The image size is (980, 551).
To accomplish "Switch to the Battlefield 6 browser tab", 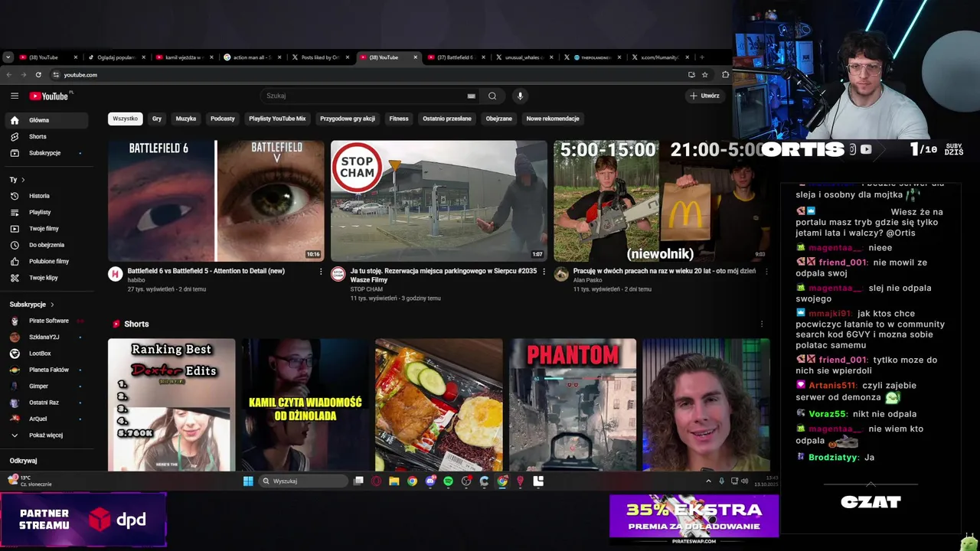I will pos(456,57).
